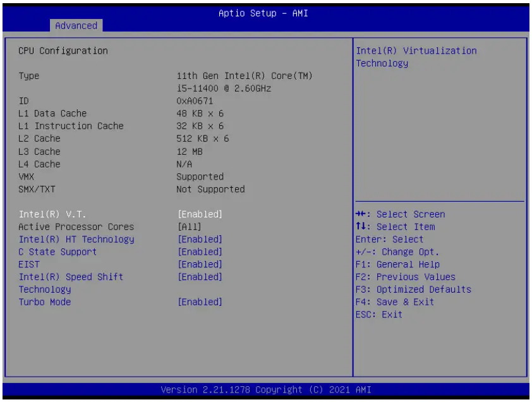Switch to the Advanced tab
532x402 pixels.
(76, 26)
